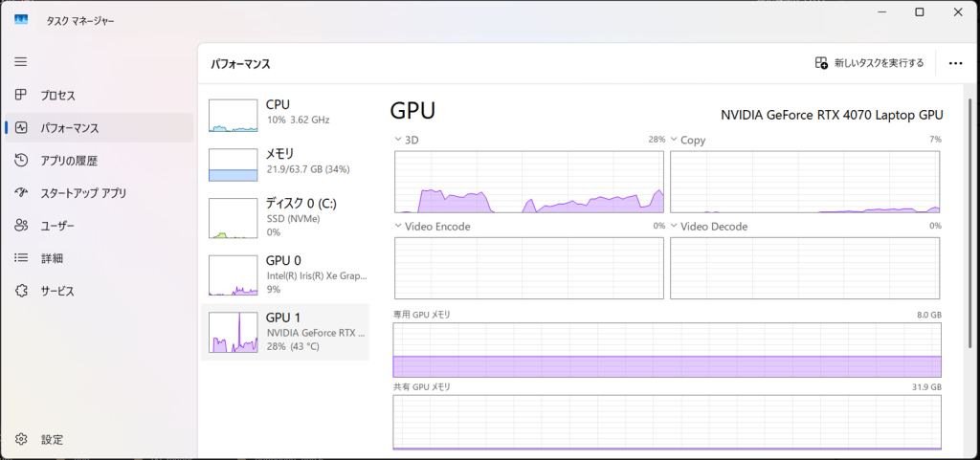Viewport: 980px width, 460px height.
Task: Click the dedicated GPU memory (専用 GPU メモリ) graph
Action: click(x=667, y=350)
